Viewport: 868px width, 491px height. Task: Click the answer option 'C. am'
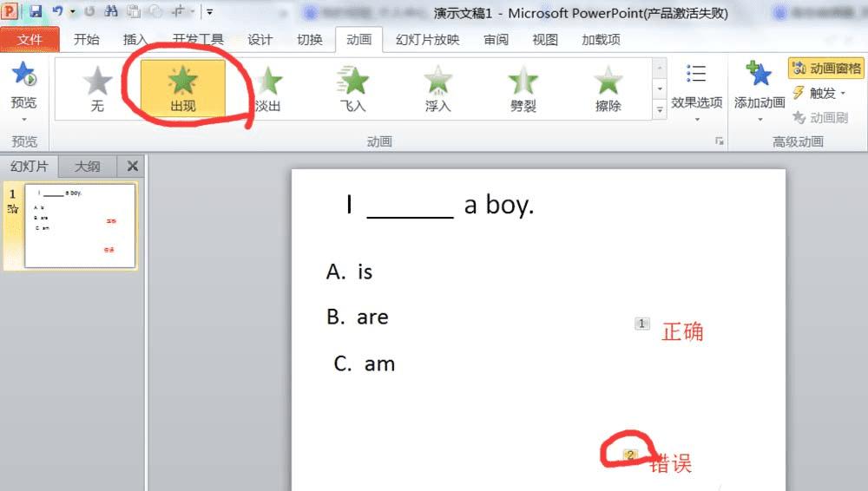pyautogui.click(x=365, y=363)
